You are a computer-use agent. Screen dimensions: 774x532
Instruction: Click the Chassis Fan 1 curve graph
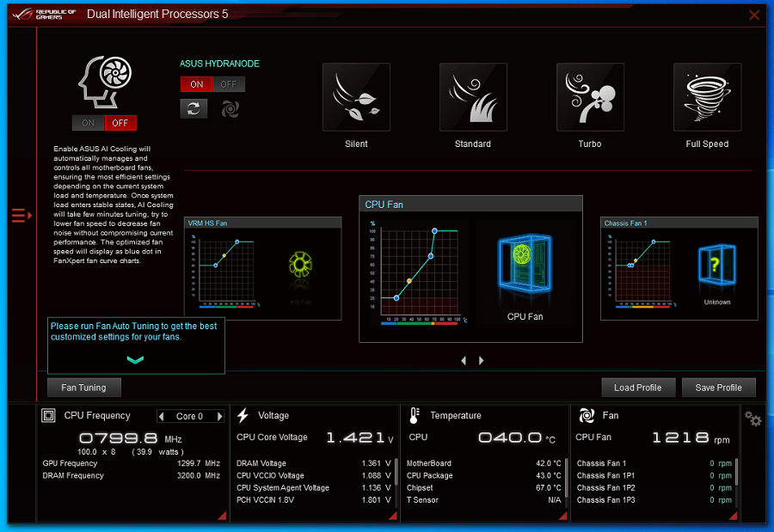642,271
